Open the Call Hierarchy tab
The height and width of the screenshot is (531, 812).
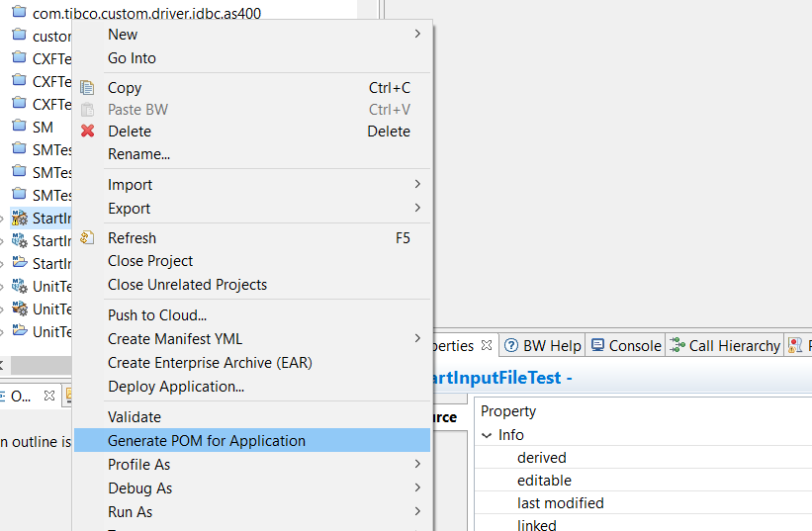pyautogui.click(x=733, y=345)
